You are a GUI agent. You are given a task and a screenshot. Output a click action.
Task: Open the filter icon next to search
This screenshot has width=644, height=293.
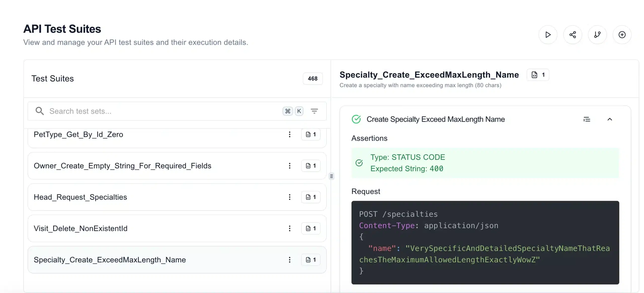[314, 111]
